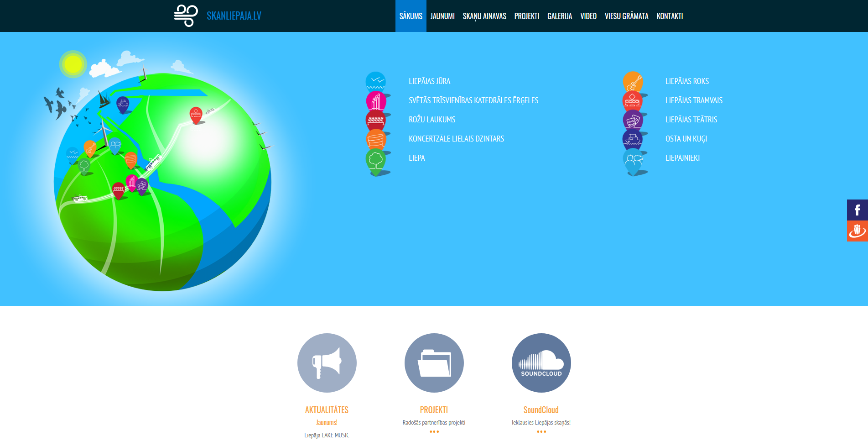Click the Osta un Kuģi link

(x=686, y=139)
